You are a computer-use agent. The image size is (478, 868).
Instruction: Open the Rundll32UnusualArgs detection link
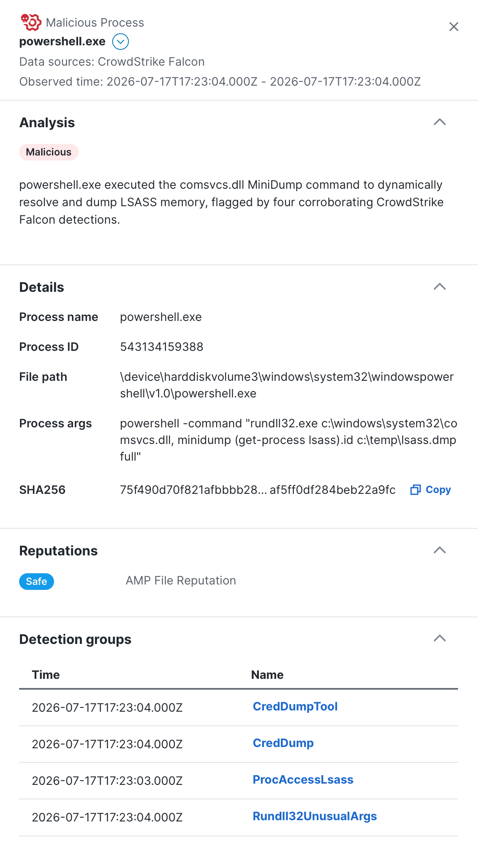pos(315,816)
